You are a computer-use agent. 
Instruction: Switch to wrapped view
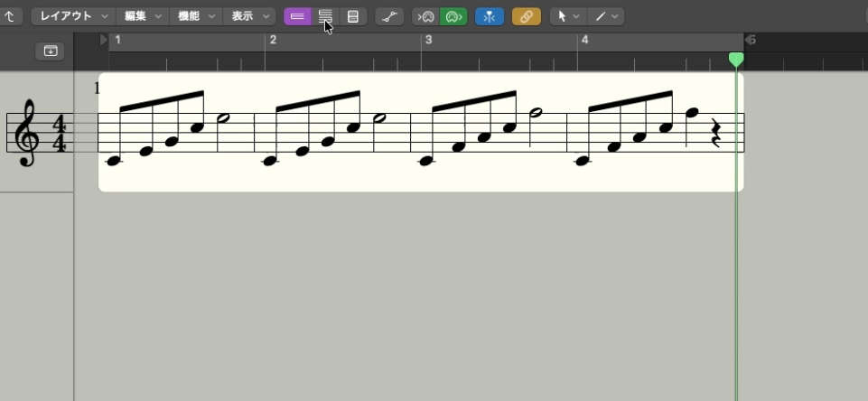[325, 16]
